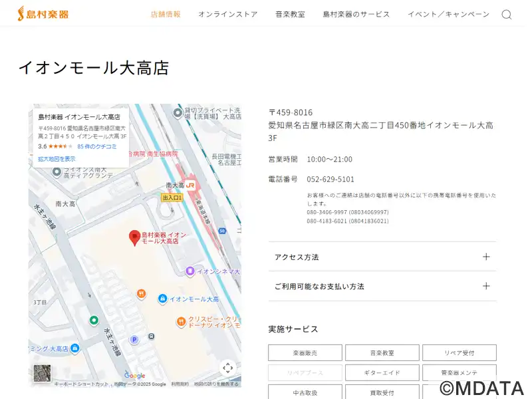Click the 管楽器メンテ service button
Screen dimensions: 532x399
(x=460, y=372)
